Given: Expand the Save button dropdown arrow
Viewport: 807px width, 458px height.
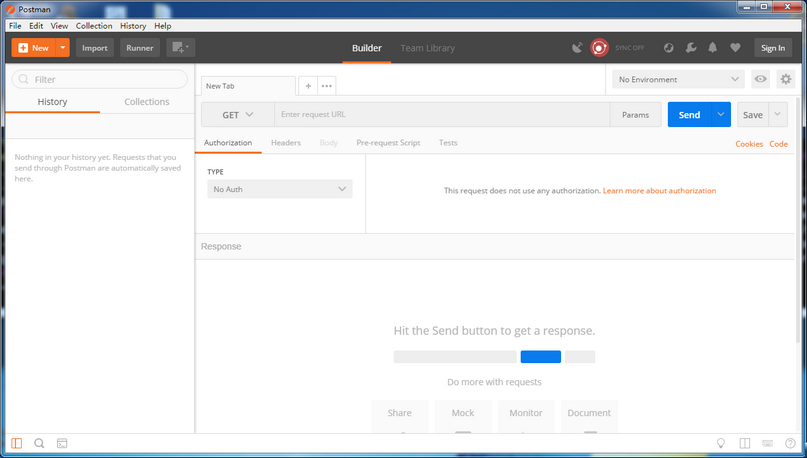Looking at the screenshot, I should click(x=778, y=115).
